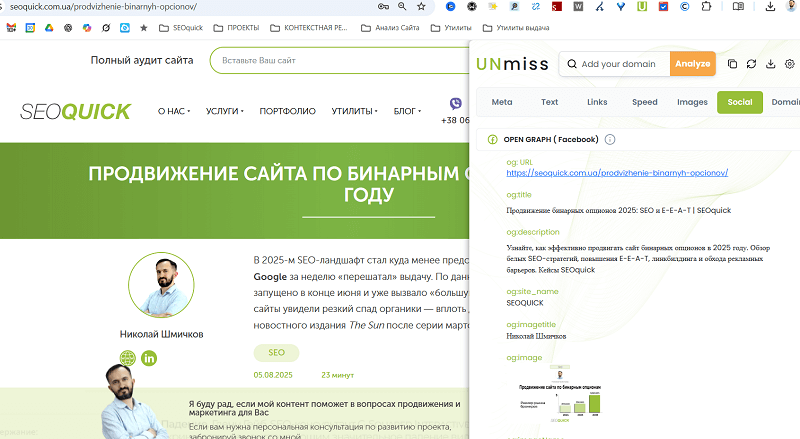Expand the 'УСЛУГИ' site menu
This screenshot has width=800, height=439.
[x=225, y=111]
